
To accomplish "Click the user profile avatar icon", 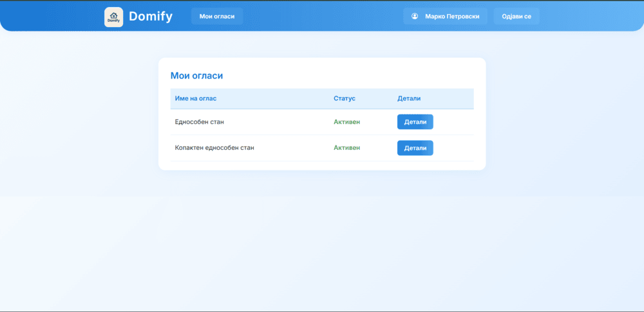I will coord(415,16).
